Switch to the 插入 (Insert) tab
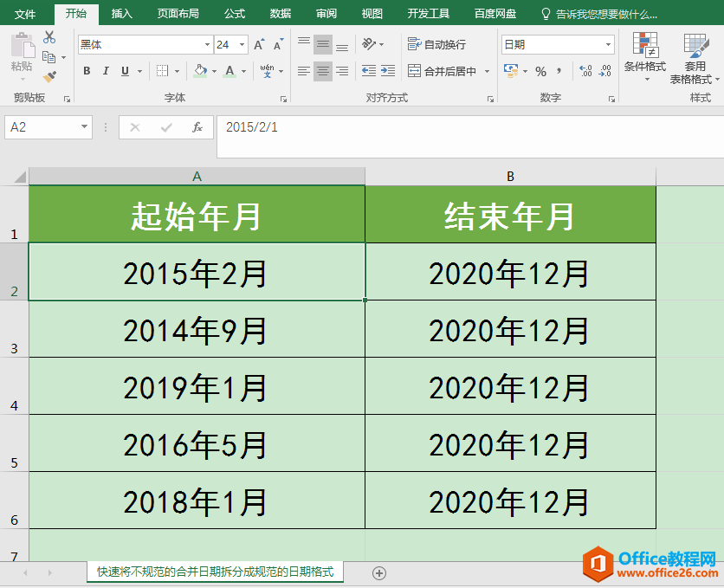The image size is (724, 588). (x=122, y=14)
